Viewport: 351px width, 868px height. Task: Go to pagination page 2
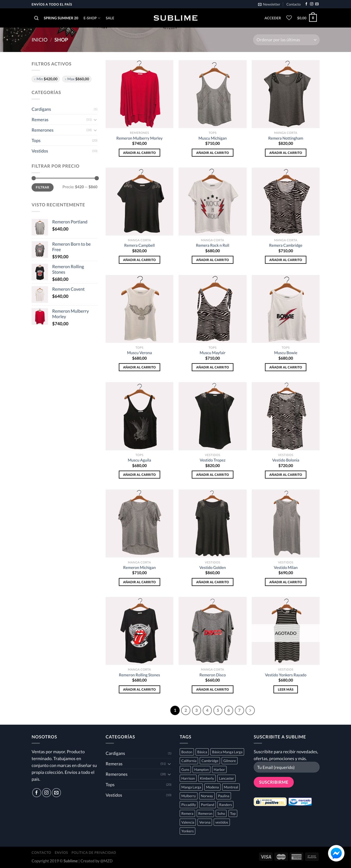pos(185,710)
